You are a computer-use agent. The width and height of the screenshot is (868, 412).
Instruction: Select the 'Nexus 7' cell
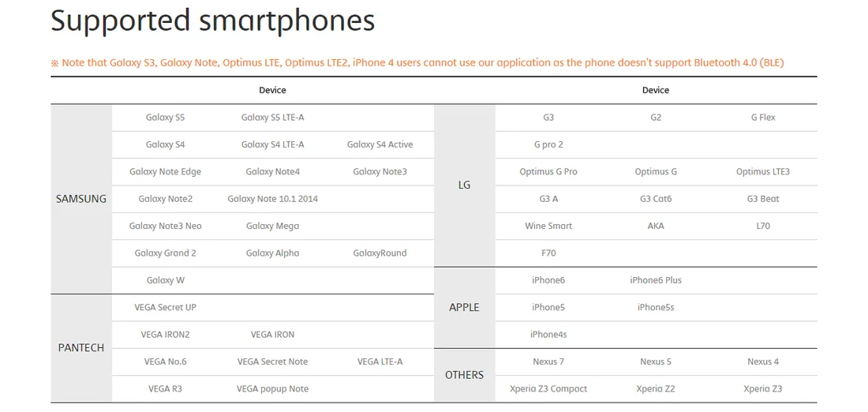(x=548, y=361)
